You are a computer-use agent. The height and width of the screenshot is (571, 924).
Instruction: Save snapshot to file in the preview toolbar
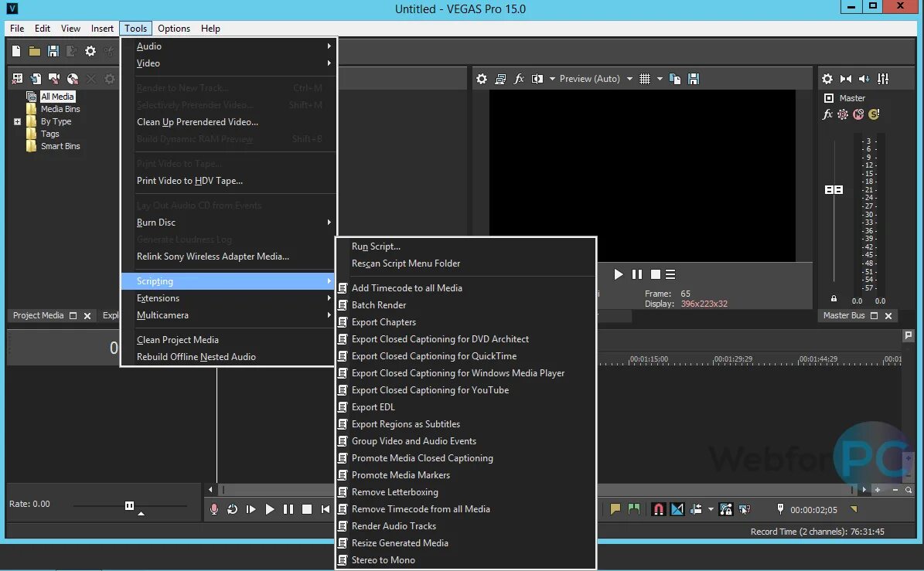(x=694, y=79)
